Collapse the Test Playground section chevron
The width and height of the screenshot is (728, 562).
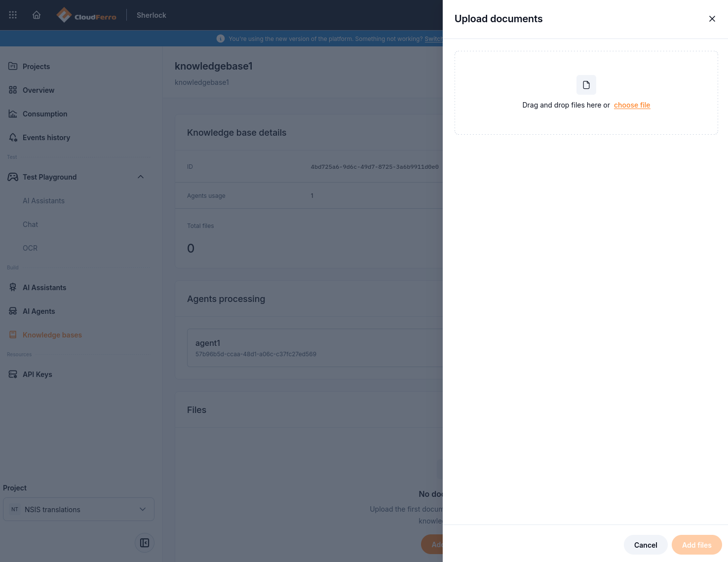pyautogui.click(x=141, y=177)
